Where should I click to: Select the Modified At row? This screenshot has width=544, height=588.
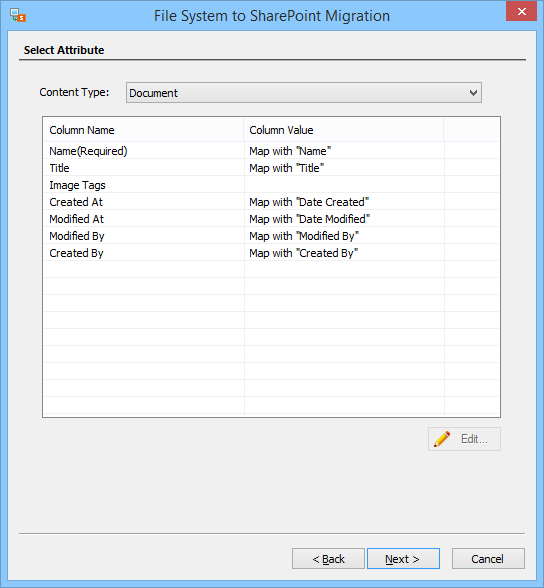click(271, 219)
